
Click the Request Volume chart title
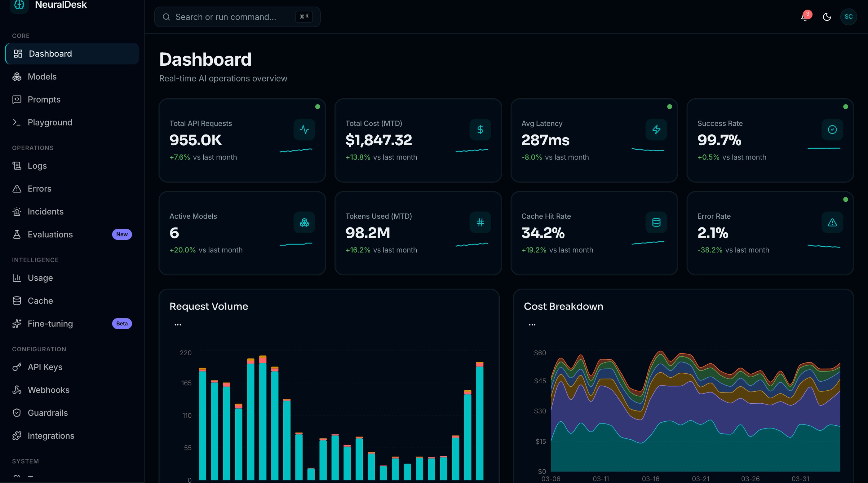209,306
